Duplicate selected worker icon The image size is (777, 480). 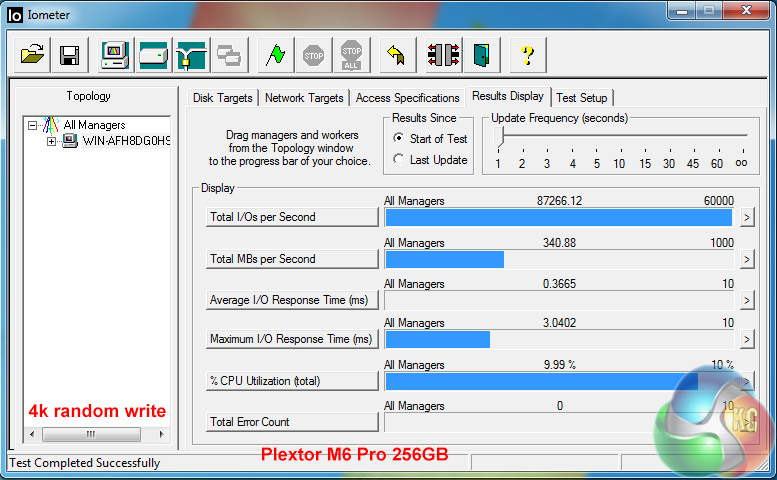(229, 55)
